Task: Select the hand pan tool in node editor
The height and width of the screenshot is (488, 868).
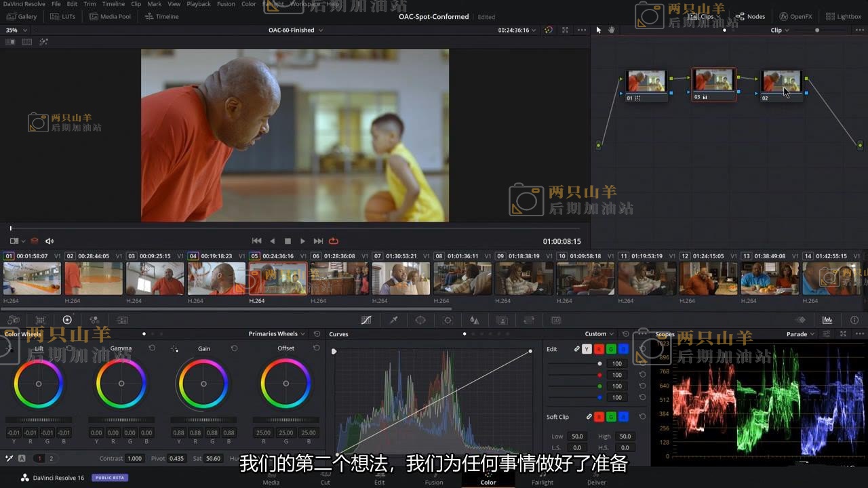Action: (x=611, y=30)
